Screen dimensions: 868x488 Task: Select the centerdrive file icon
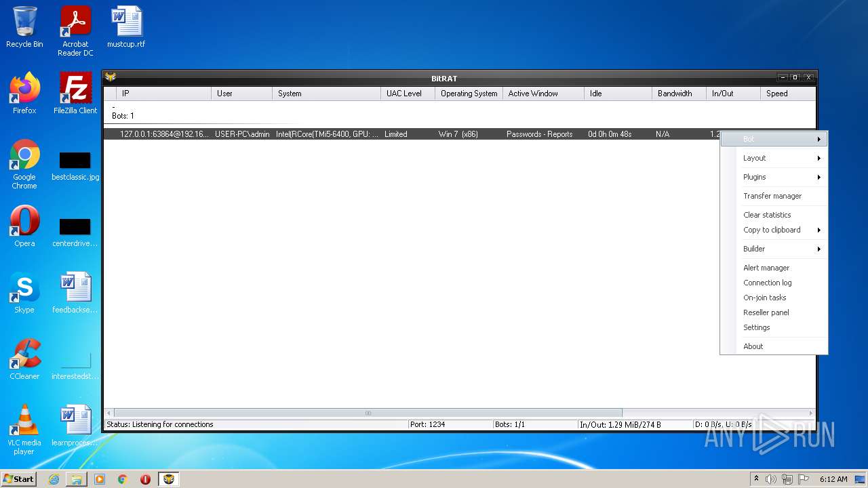75,233
